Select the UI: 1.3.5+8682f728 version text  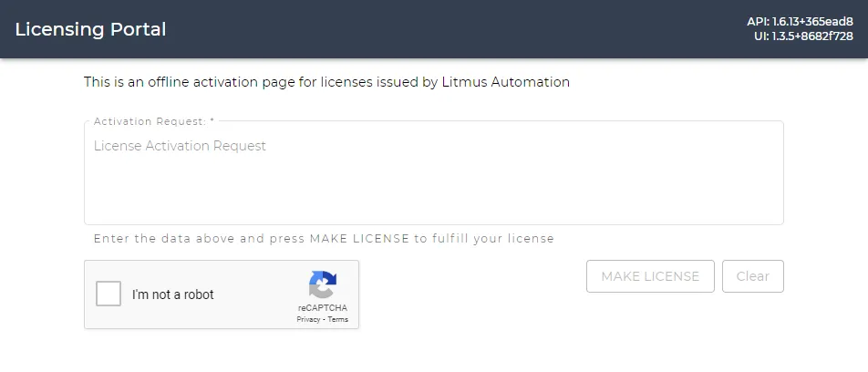click(x=803, y=37)
